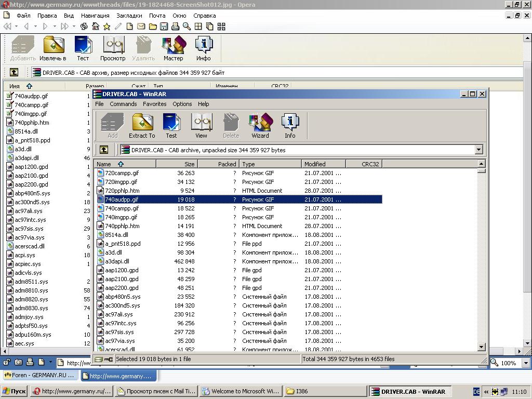Image resolution: width=532 pixels, height=399 pixels.
Task: Open Opera's zoom percentage dropdown
Action: tap(526, 363)
